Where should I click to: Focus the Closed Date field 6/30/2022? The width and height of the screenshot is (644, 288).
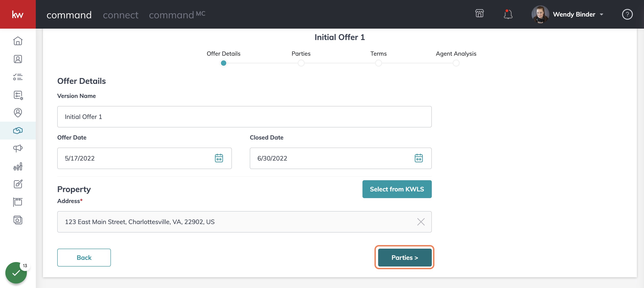point(341,158)
